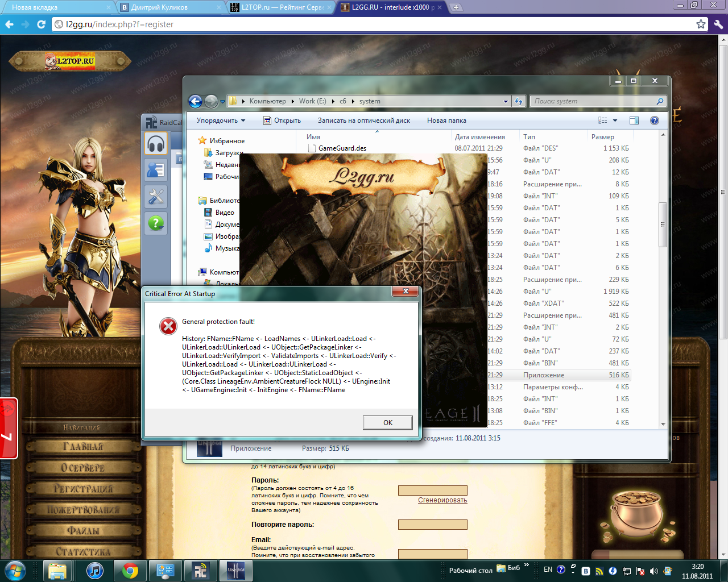Sort files by the Размер column header
Screen dimensions: 728x582
coord(610,137)
